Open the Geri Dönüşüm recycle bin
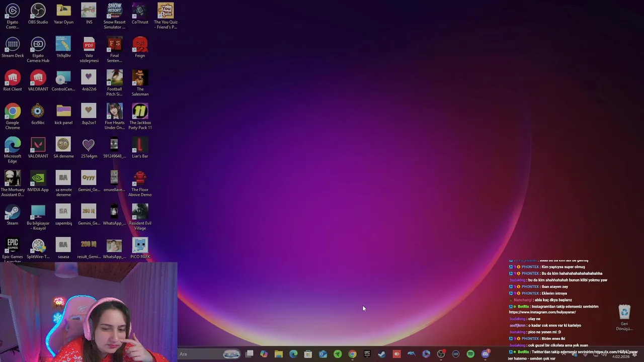Screen dimensions: 644x362 (624, 318)
